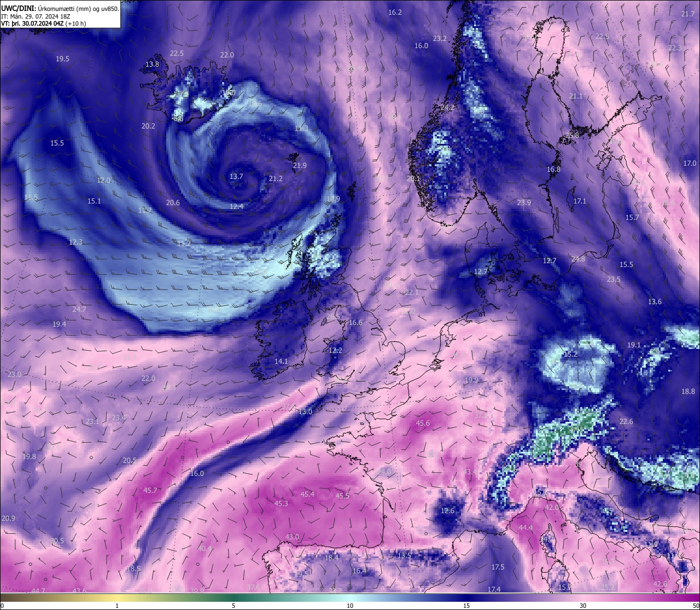Click the 12.0 value label

103,180
